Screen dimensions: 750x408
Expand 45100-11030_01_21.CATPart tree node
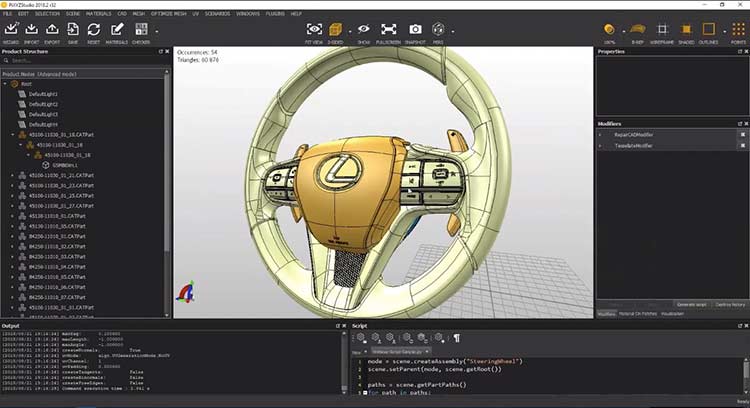coord(13,175)
